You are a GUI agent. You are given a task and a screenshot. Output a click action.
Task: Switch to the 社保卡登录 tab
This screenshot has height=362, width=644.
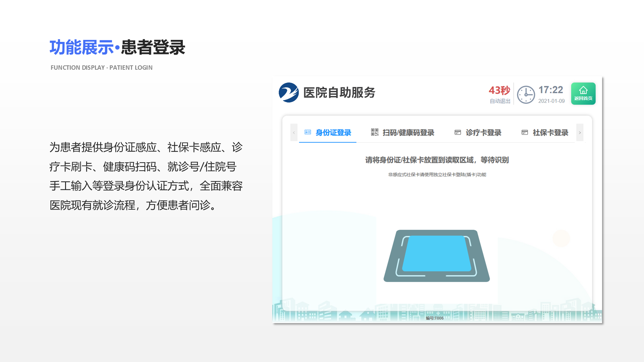(x=550, y=132)
